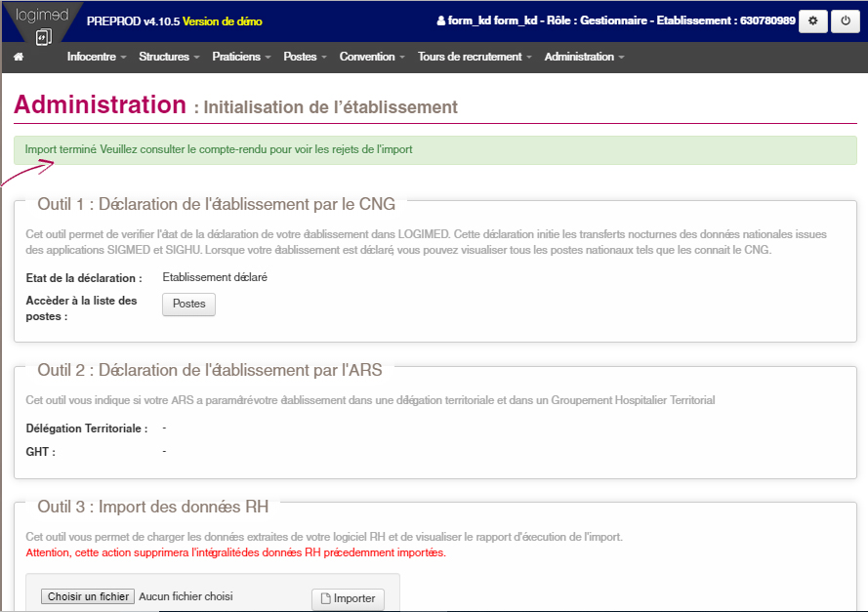Open the Tours de recrutement menu
Image resolution: width=868 pixels, height=612 pixels.
475,57
